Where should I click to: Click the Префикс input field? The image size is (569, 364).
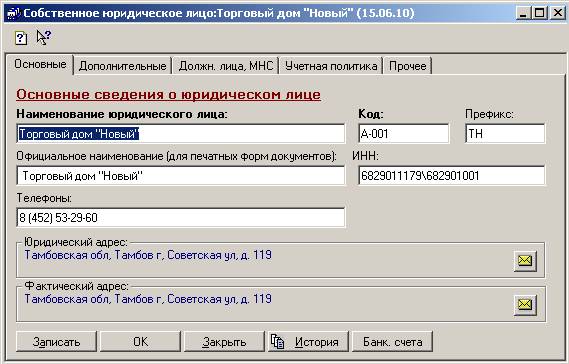pos(505,134)
